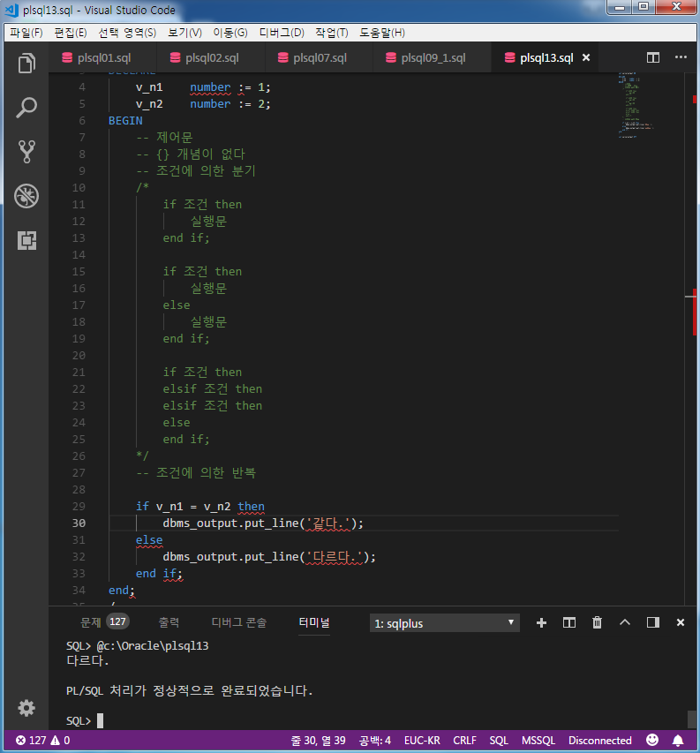Open the Source Control view
700x753 pixels.
[26, 152]
